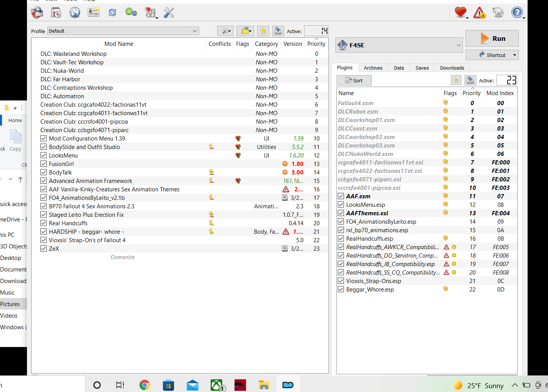Open the Nexus globe icon in toolbar
Screen dimensions: 548x392
[75, 13]
